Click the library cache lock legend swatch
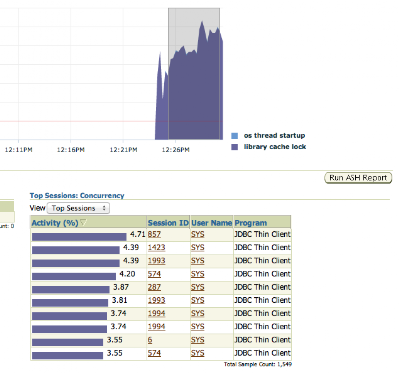This screenshot has height=374, width=400. (x=235, y=147)
